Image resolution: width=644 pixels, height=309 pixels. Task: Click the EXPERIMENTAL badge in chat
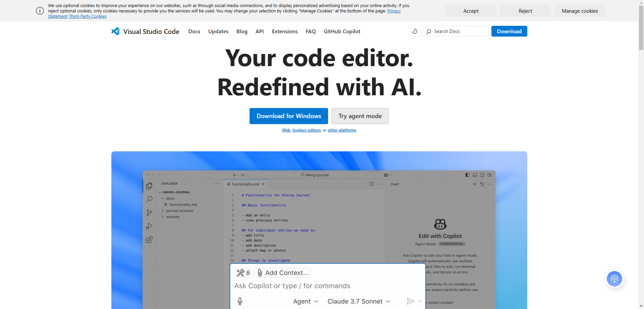[452, 244]
